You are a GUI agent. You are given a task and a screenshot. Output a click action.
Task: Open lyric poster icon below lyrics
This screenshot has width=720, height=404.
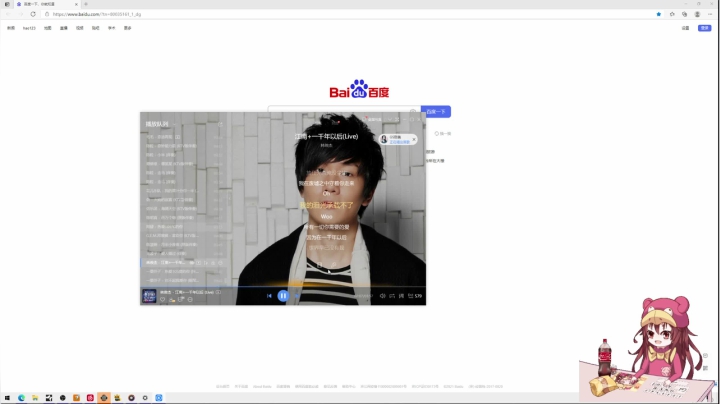[x=320, y=265]
